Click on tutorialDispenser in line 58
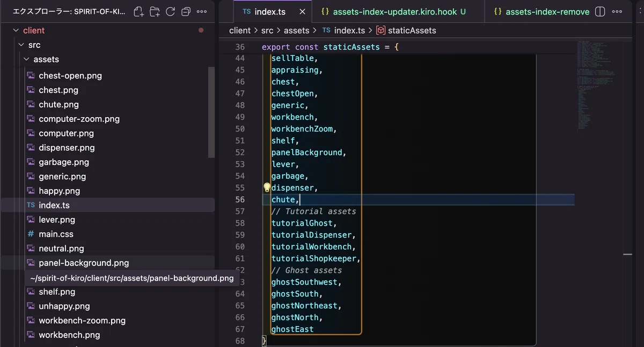This screenshot has height=347, width=644. pyautogui.click(x=311, y=235)
